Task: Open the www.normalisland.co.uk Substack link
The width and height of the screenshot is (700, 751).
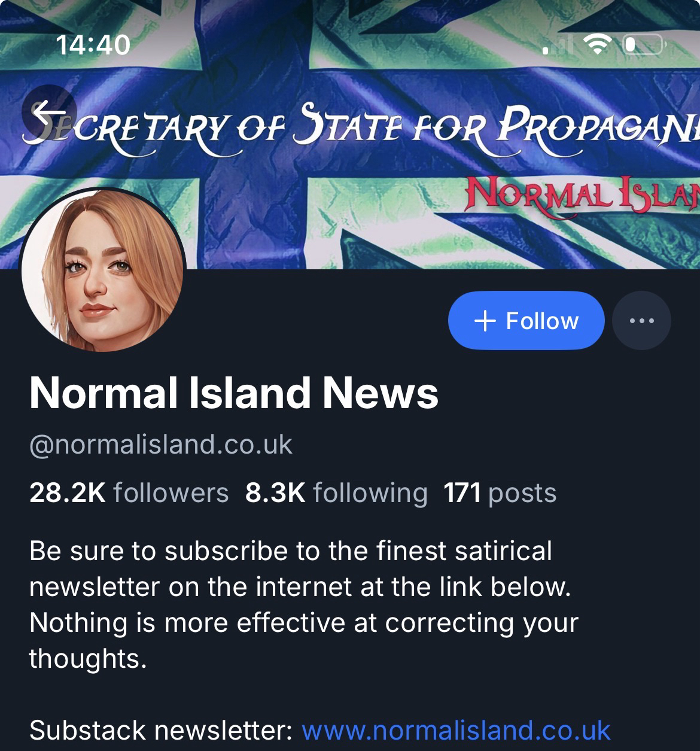Action: pyautogui.click(x=456, y=731)
